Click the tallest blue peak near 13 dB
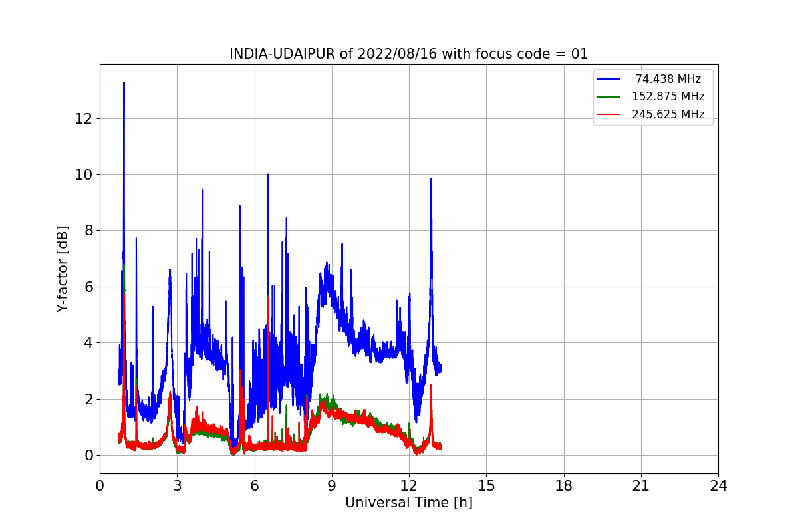The height and width of the screenshot is (532, 798). coord(124,84)
